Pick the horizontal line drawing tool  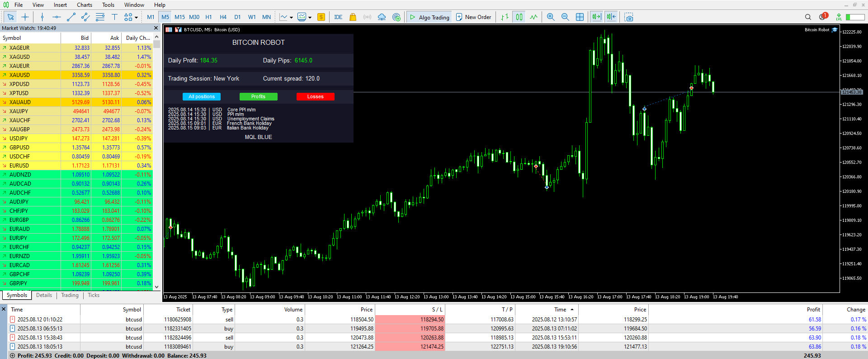coord(57,17)
